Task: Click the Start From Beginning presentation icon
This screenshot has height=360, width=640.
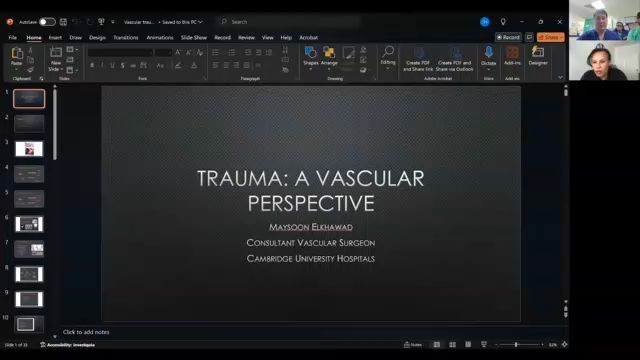Action: click(x=101, y=22)
